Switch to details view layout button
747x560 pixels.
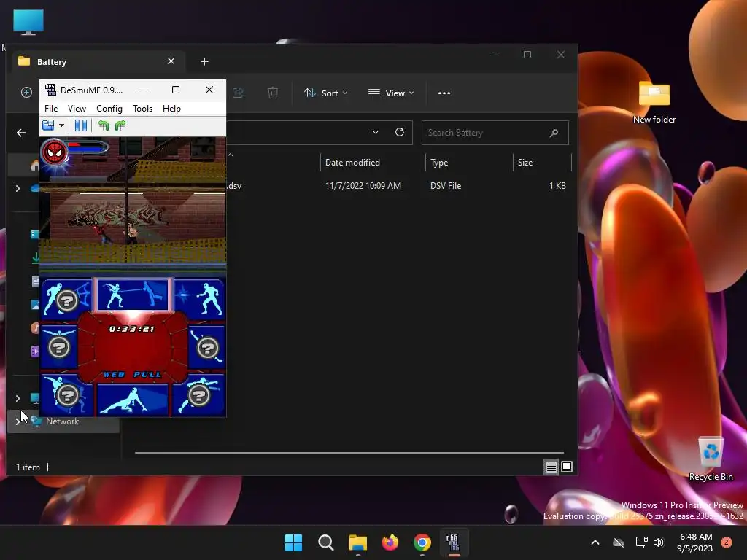tap(551, 467)
